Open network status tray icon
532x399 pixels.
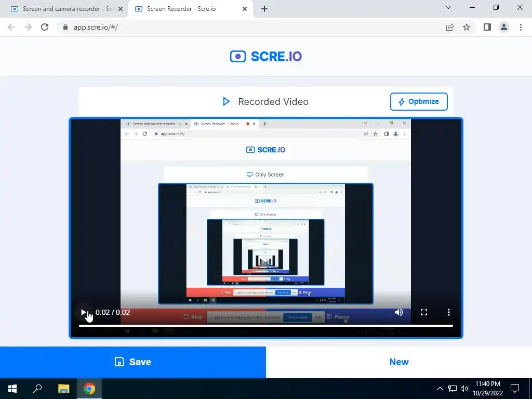pyautogui.click(x=453, y=389)
